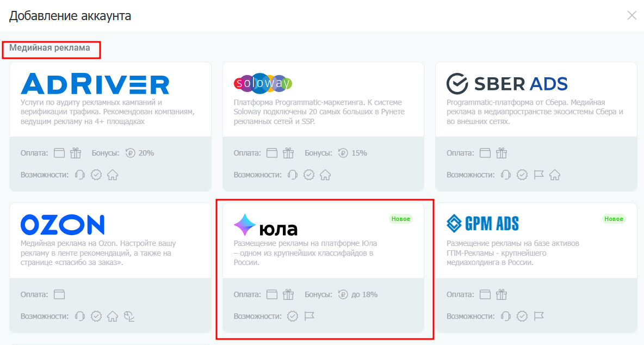This screenshot has width=644, height=345.
Task: Click the Медийная реклама section heading
Action: point(49,48)
